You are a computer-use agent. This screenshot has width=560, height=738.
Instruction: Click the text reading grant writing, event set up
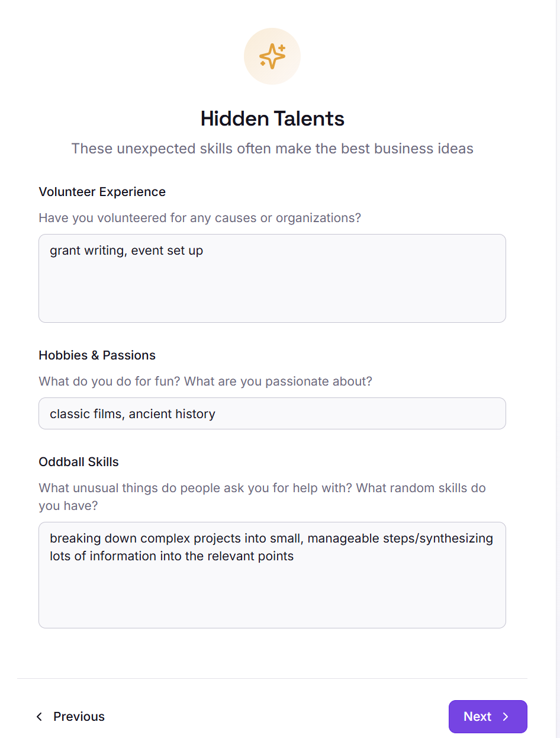126,251
